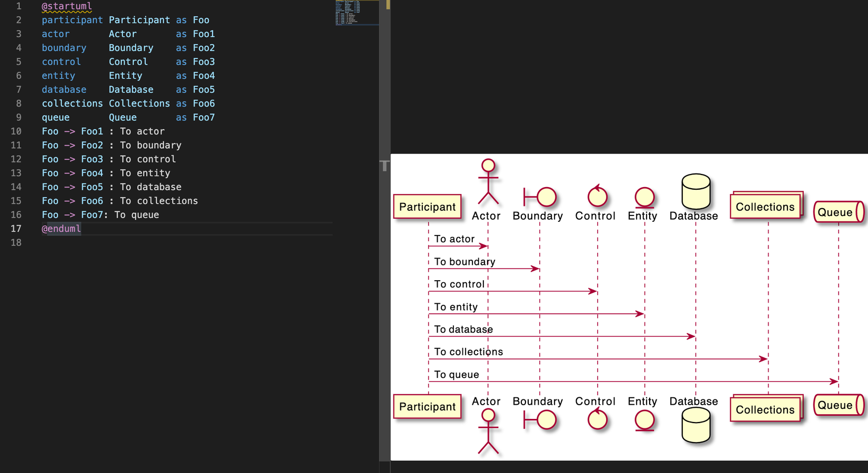Click @enduml on line 17
The height and width of the screenshot is (473, 868).
(x=62, y=229)
